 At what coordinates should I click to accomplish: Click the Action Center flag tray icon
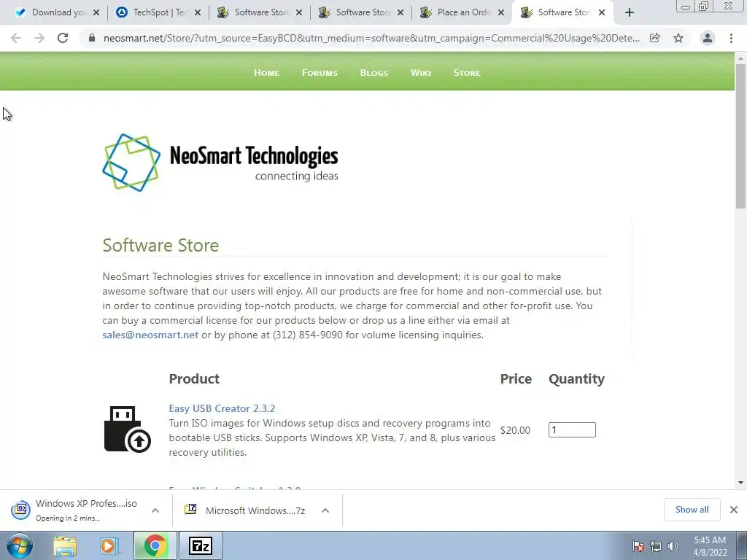point(638,546)
